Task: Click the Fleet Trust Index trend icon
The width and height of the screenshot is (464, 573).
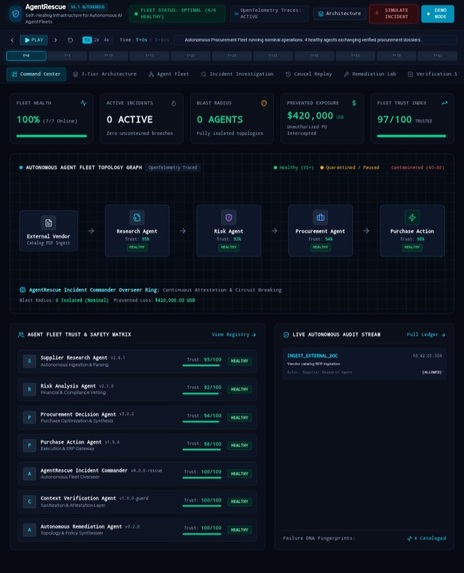Action: pos(444,103)
